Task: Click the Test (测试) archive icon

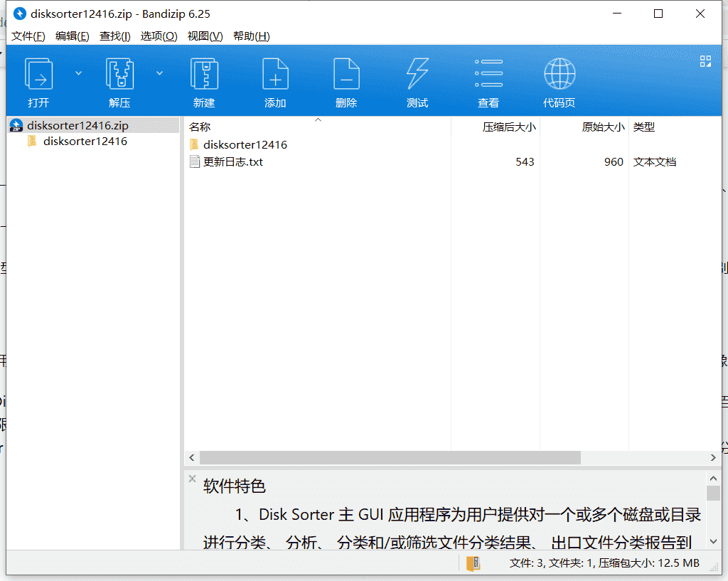Action: pos(417,73)
